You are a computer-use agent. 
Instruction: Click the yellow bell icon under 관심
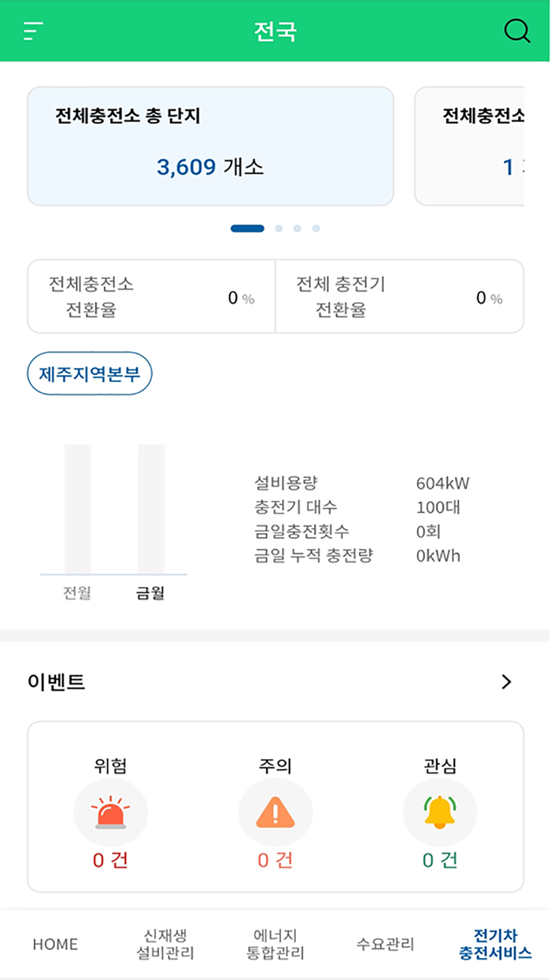[439, 812]
